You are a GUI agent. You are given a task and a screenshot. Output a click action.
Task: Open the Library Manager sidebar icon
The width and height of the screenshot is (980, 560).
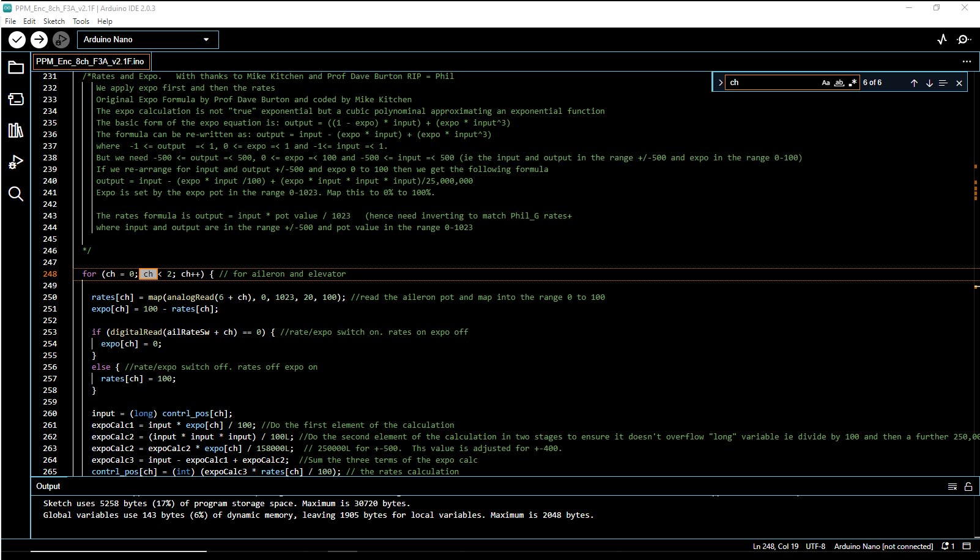point(16,130)
